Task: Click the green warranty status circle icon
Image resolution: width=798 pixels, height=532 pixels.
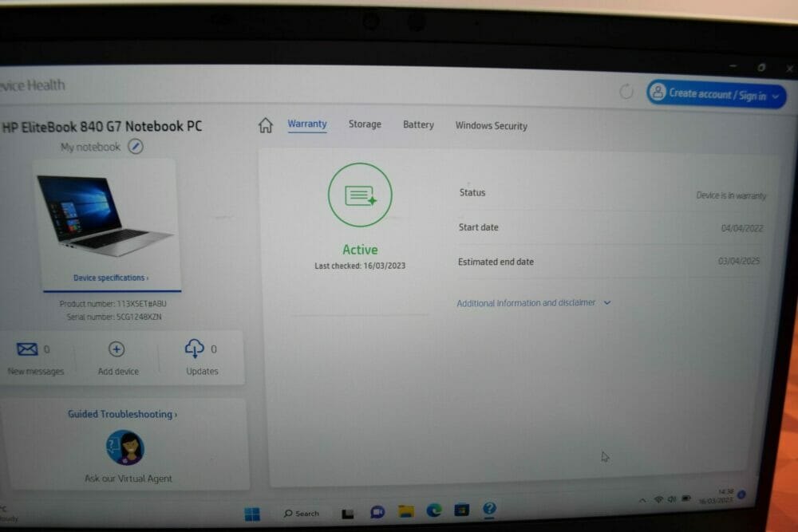Action: (x=360, y=195)
